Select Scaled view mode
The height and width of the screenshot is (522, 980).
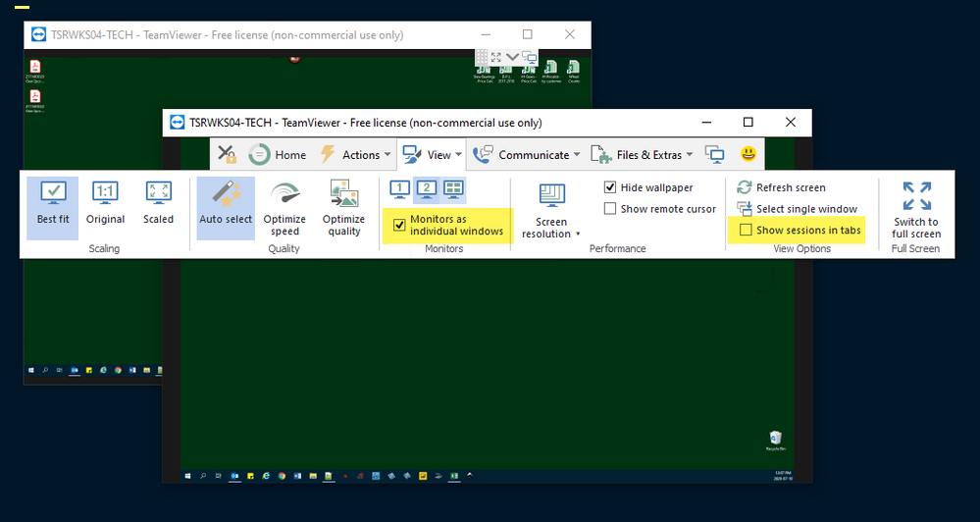(158, 203)
